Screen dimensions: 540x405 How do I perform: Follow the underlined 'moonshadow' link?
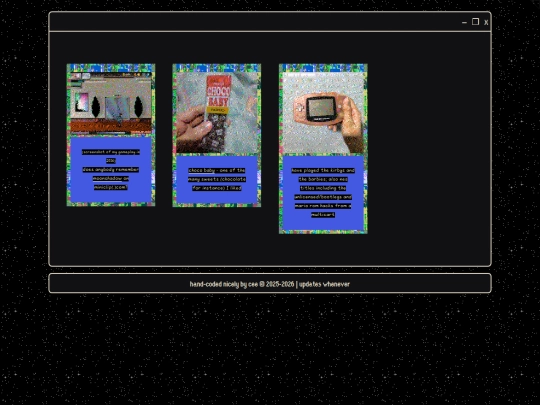click(x=107, y=178)
